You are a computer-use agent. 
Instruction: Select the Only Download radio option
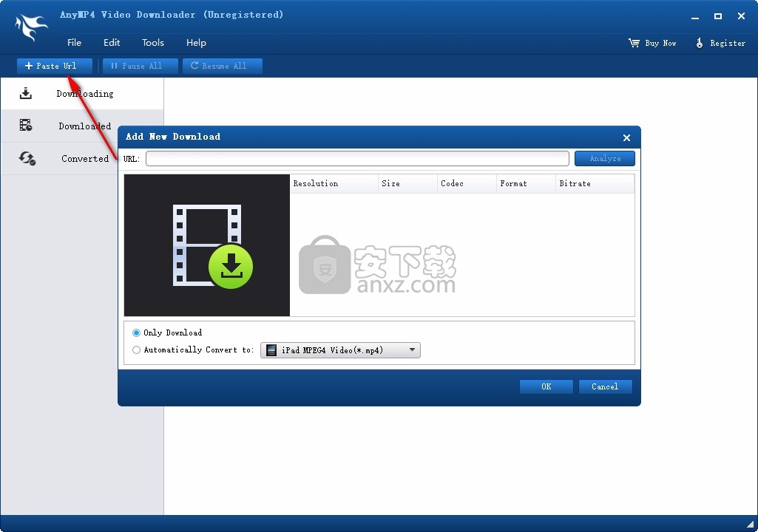click(136, 332)
